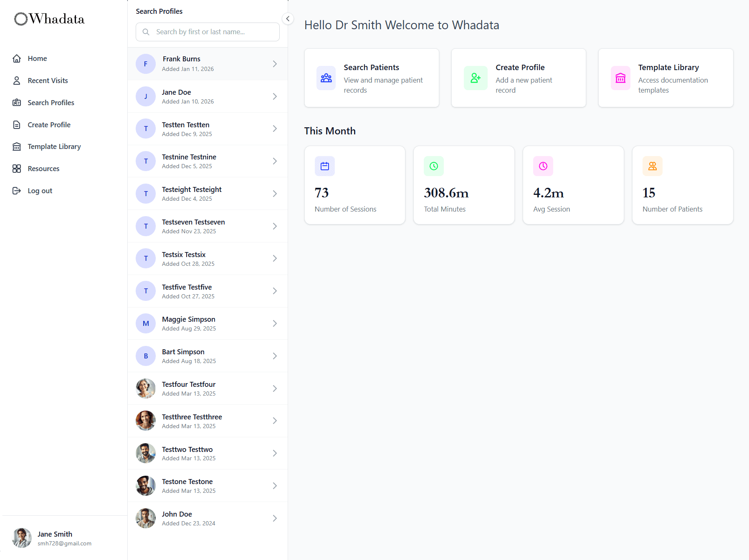Click the Create Profile document icon
The width and height of the screenshot is (749, 560).
[x=17, y=124]
